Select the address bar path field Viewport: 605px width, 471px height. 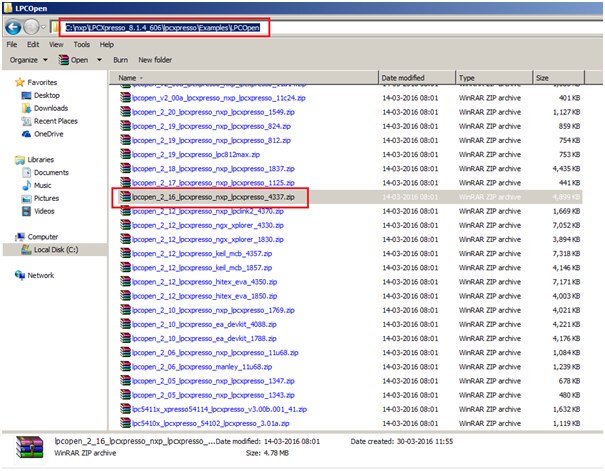pyautogui.click(x=162, y=28)
